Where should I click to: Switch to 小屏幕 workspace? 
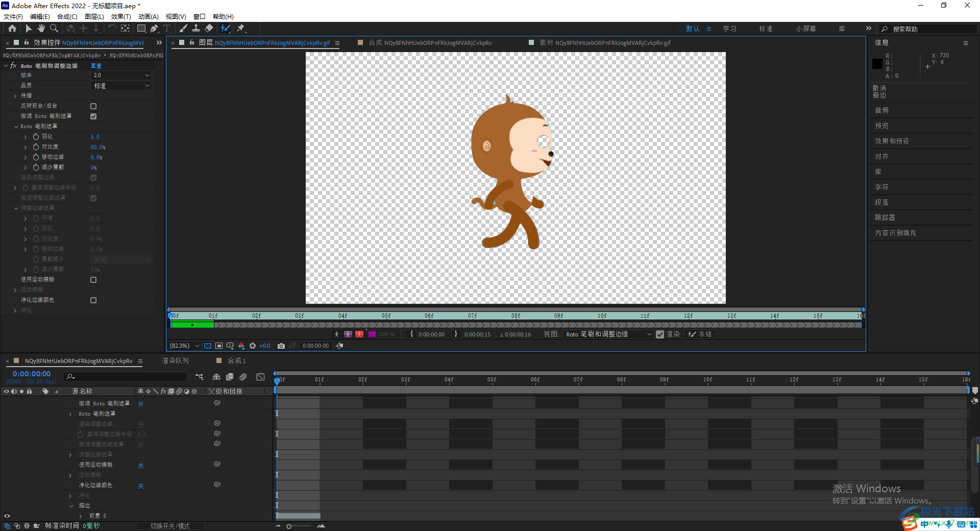click(x=805, y=29)
